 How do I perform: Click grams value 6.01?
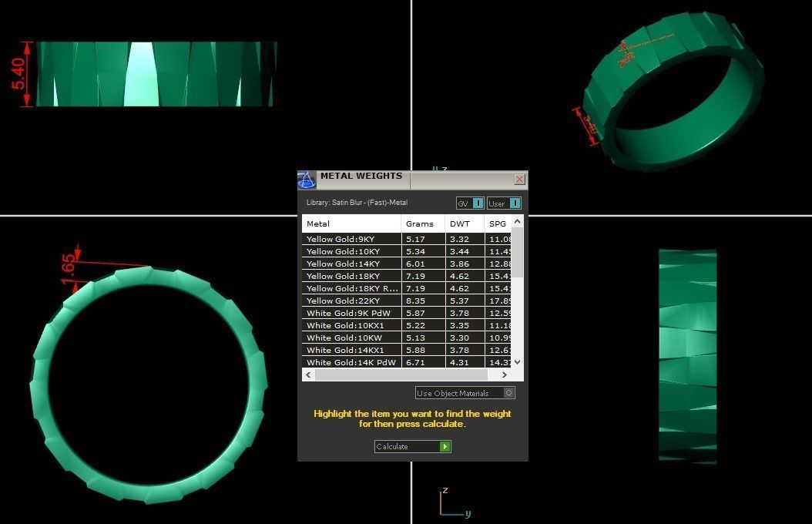click(415, 264)
